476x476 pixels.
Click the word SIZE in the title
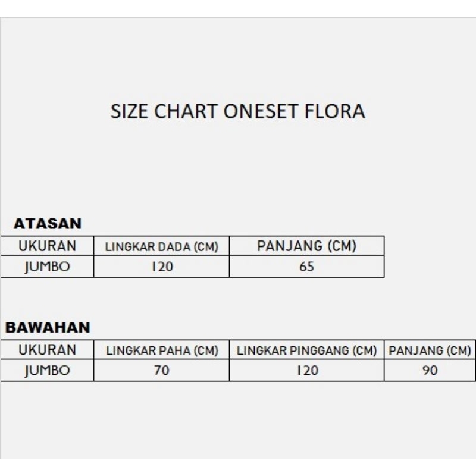coord(127,111)
